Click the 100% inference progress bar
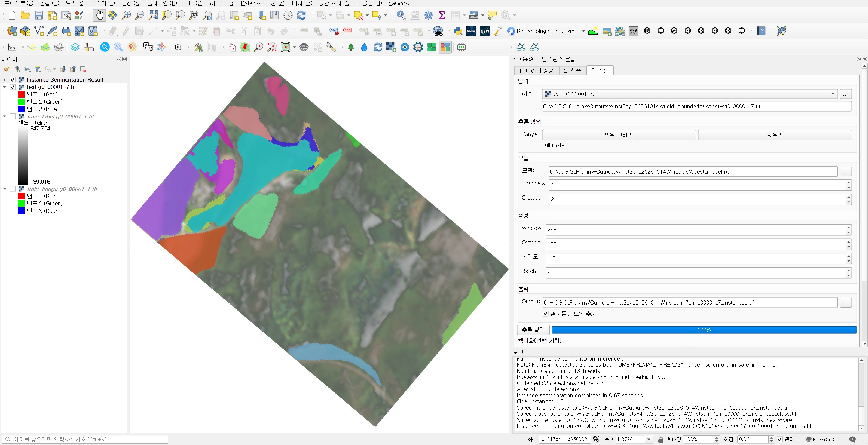The image size is (868, 445). [704, 329]
